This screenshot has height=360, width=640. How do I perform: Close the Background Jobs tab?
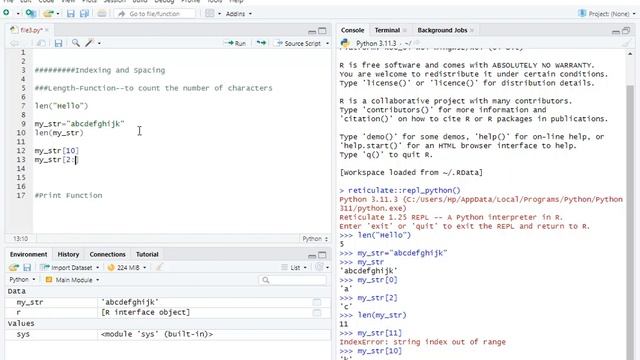(x=472, y=30)
